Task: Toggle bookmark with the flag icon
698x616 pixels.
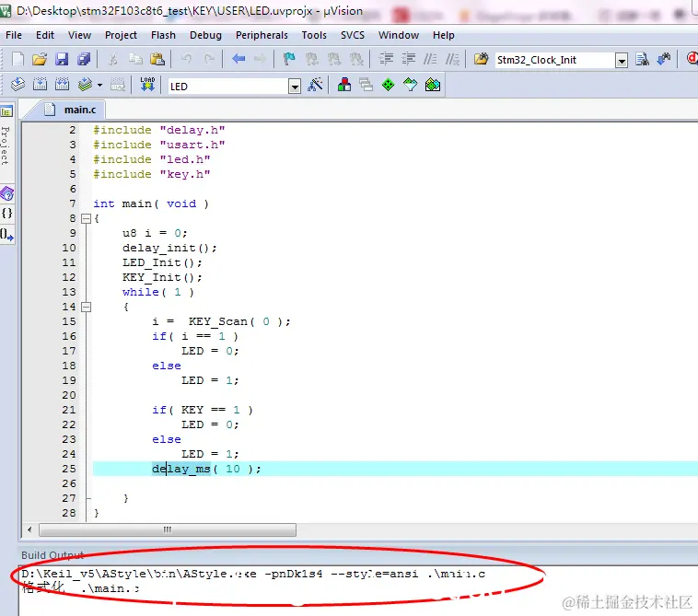Action: tap(289, 59)
